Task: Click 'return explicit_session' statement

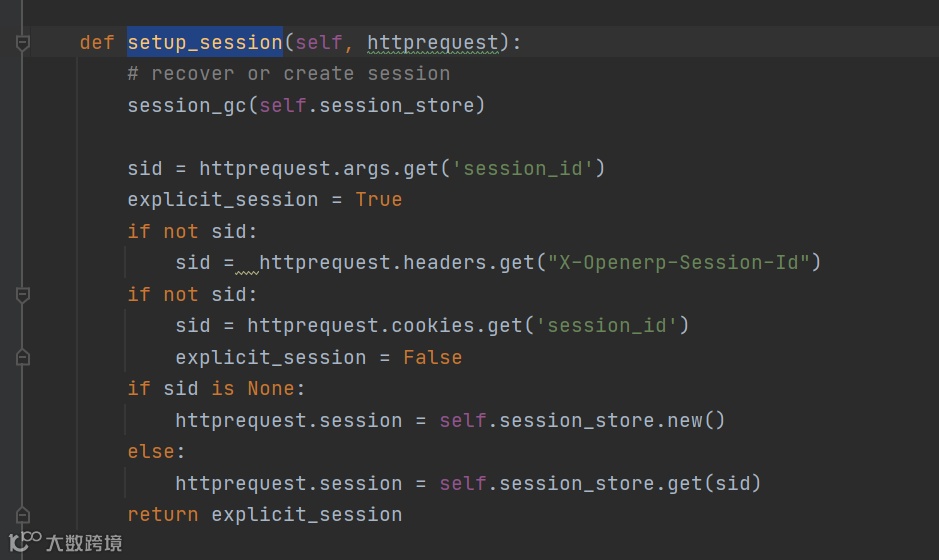Action: tap(264, 515)
